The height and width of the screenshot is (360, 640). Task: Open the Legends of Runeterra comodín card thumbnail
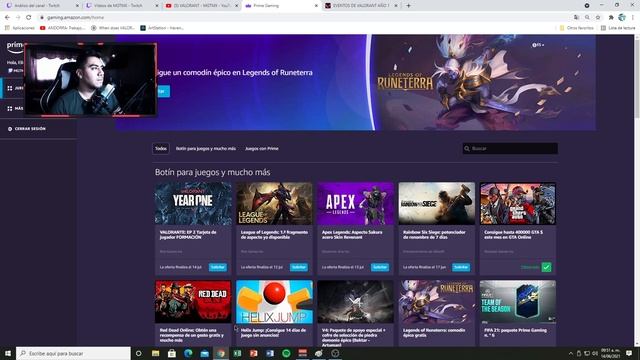tap(437, 302)
